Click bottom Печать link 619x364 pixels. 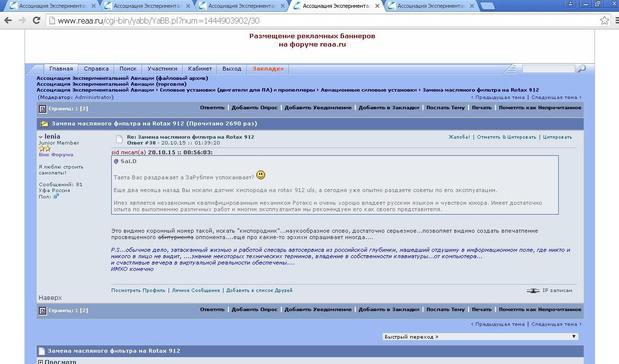coord(482,310)
